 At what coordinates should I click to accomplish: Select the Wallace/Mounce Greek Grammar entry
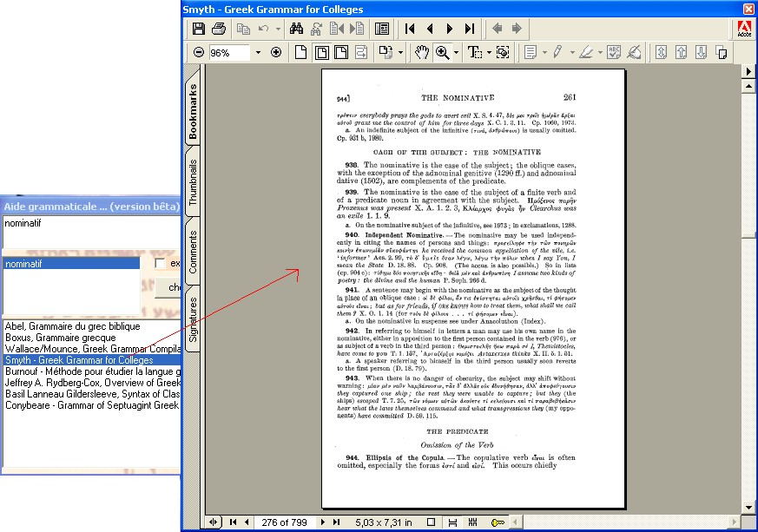pos(93,349)
